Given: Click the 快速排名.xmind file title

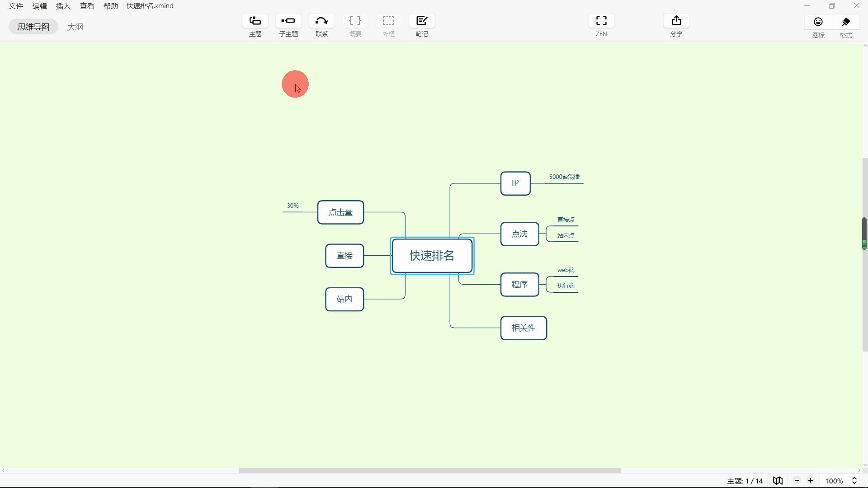Looking at the screenshot, I should point(150,6).
